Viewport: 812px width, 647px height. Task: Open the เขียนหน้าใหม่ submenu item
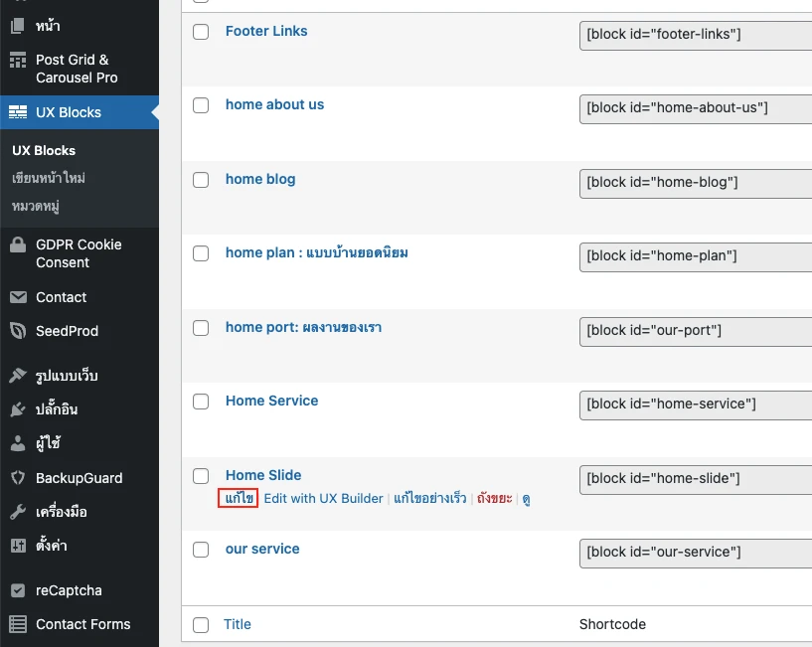click(x=49, y=178)
